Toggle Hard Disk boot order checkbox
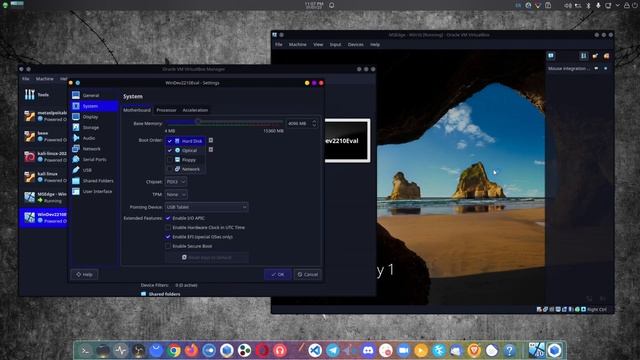This screenshot has height=360, width=640. coord(170,141)
